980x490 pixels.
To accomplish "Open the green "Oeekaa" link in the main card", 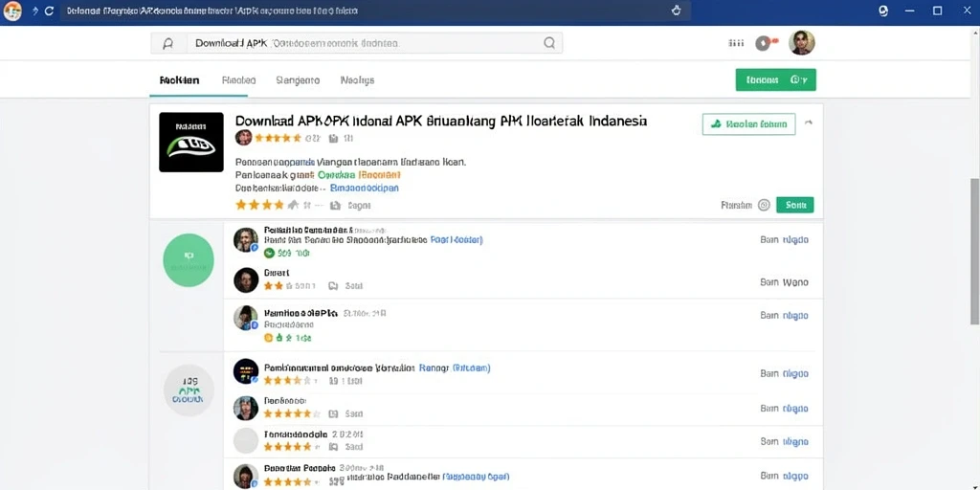I will [x=336, y=175].
